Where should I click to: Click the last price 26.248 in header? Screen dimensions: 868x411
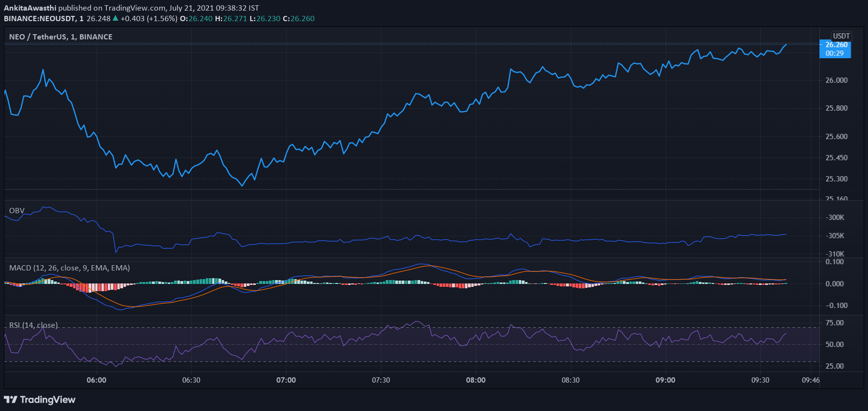[x=99, y=18]
